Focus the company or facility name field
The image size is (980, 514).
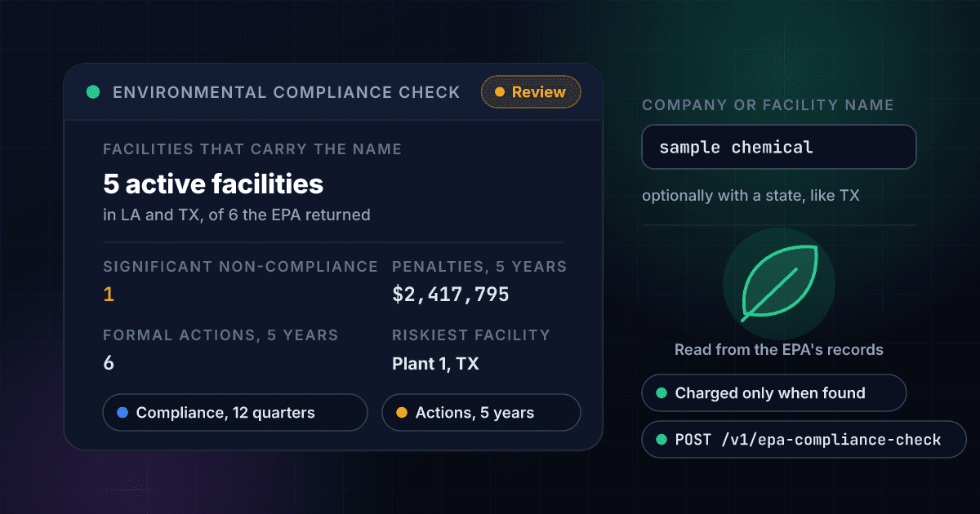click(x=778, y=147)
